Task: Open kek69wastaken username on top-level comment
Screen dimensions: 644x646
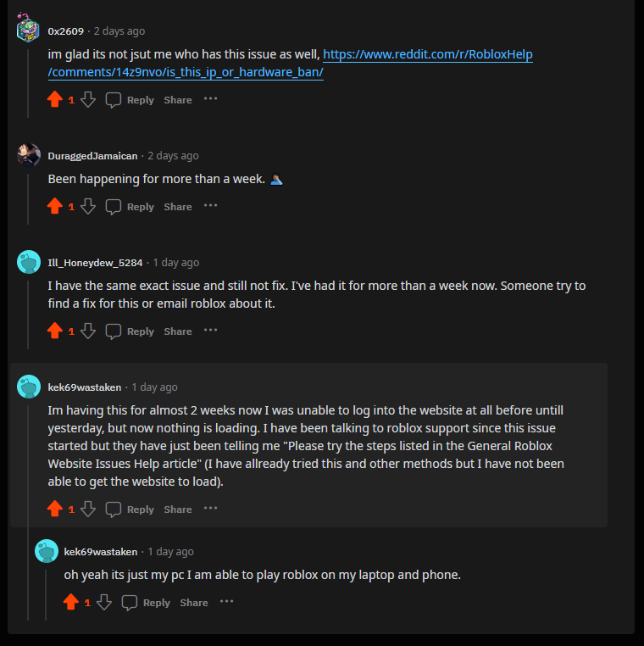Action: [x=86, y=387]
